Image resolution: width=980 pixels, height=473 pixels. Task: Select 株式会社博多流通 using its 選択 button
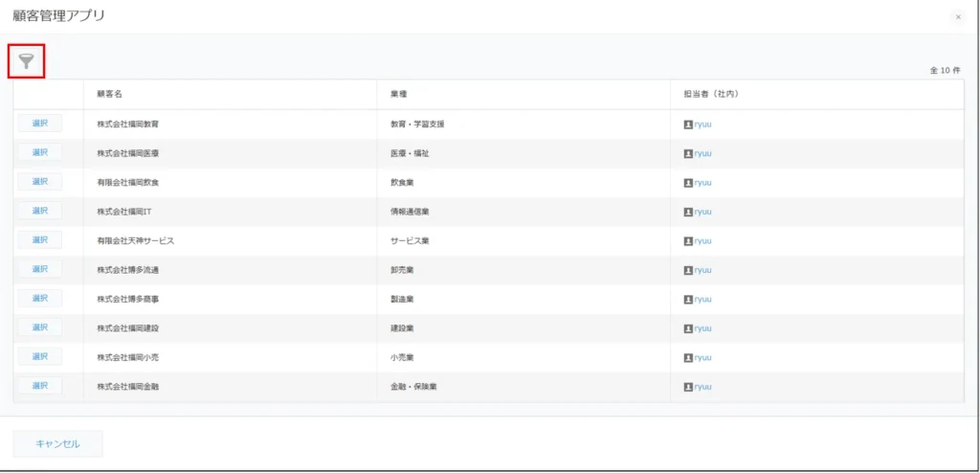pos(39,269)
